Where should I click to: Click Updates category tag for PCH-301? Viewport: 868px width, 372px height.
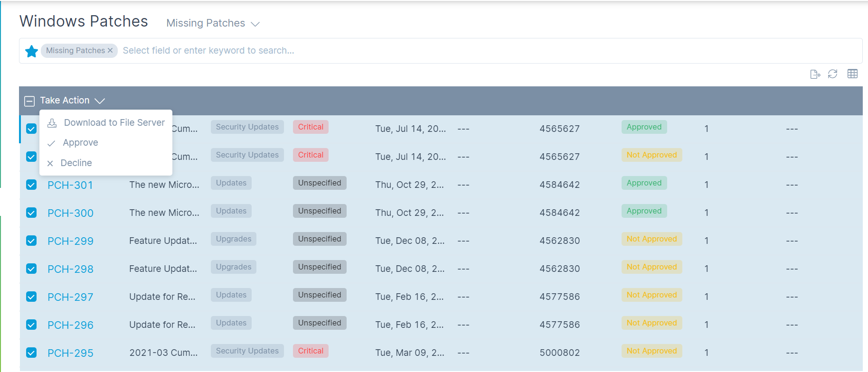(x=231, y=183)
